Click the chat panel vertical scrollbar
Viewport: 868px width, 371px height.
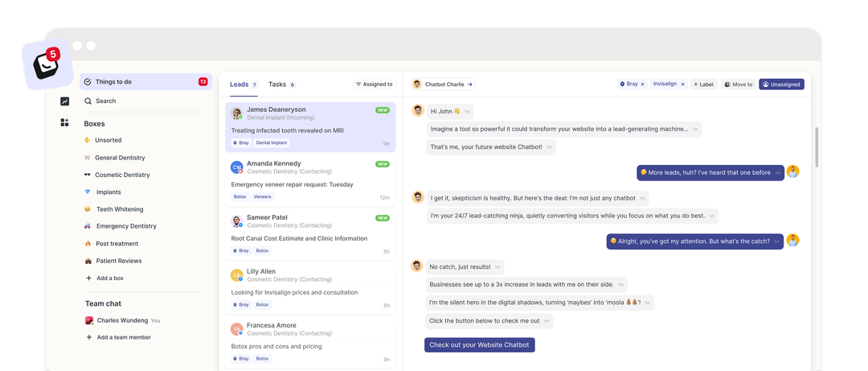(816, 147)
